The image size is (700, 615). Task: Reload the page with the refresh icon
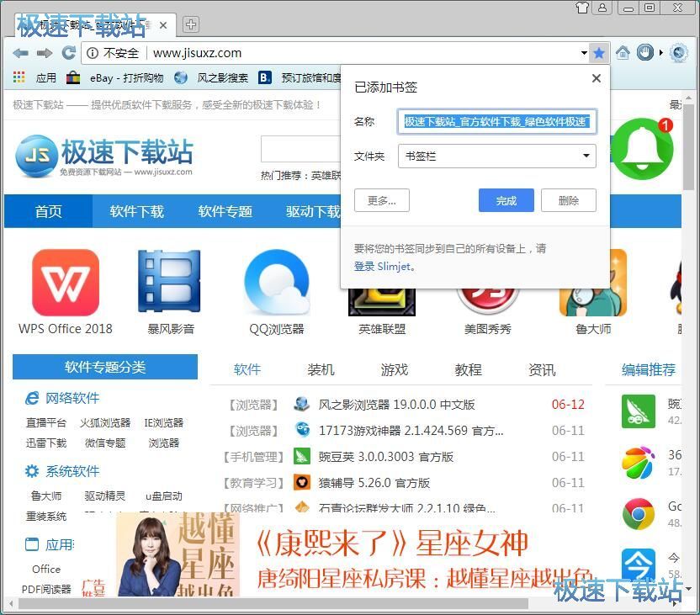click(x=68, y=53)
